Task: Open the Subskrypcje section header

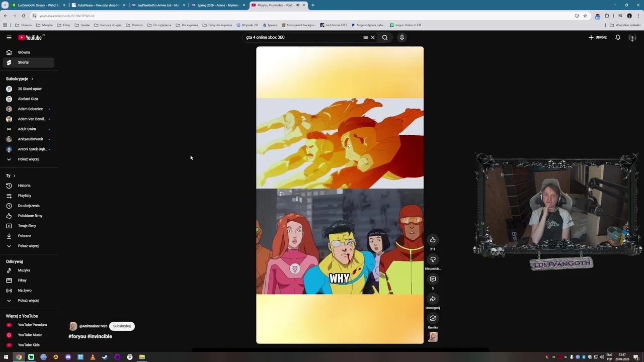Action: tap(20, 79)
